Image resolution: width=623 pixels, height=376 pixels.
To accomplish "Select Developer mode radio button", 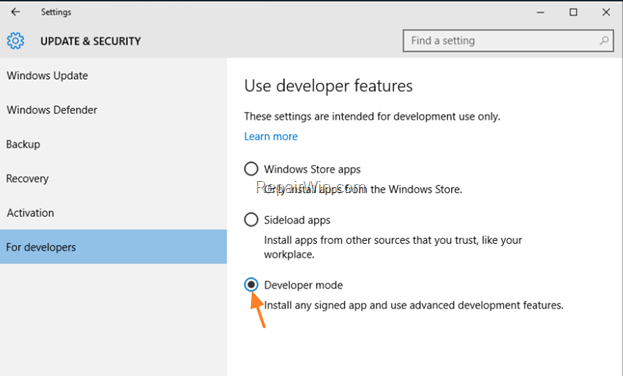I will coord(251,285).
